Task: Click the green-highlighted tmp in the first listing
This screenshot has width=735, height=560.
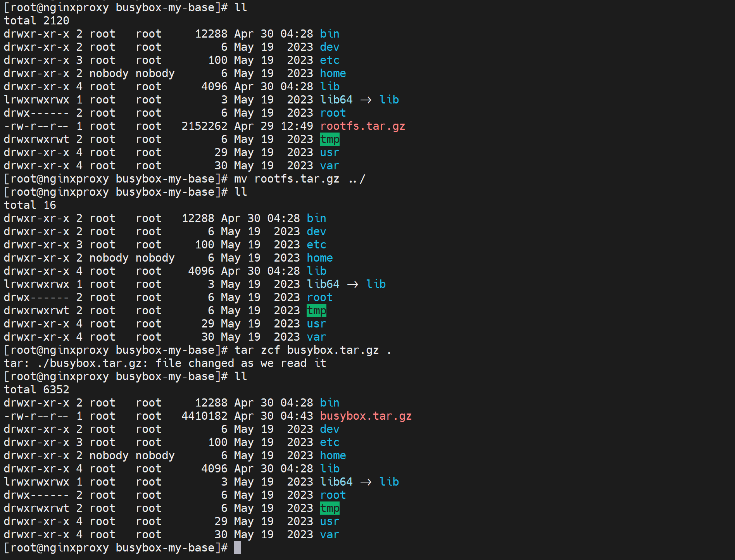Action: 330,140
